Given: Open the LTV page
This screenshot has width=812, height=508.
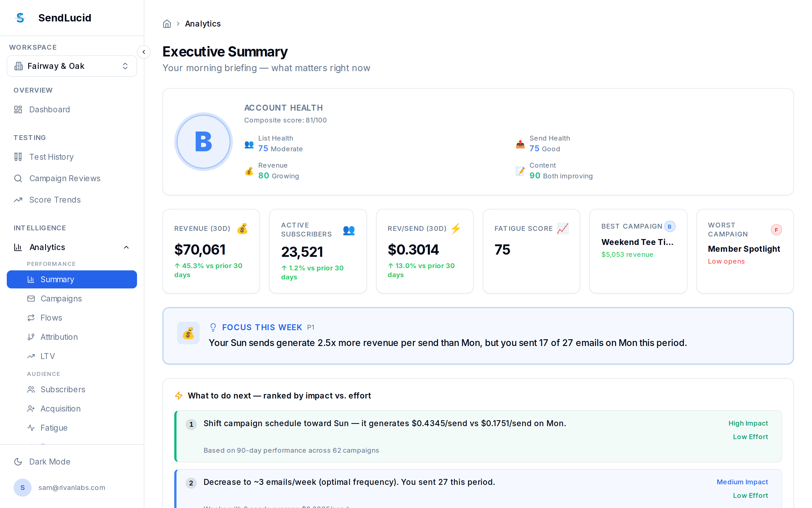Looking at the screenshot, I should pyautogui.click(x=72, y=356).
